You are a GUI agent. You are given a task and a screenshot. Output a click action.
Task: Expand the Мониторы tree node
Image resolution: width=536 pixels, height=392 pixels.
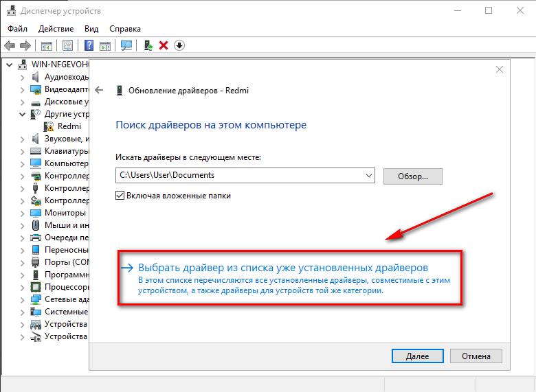click(22, 214)
